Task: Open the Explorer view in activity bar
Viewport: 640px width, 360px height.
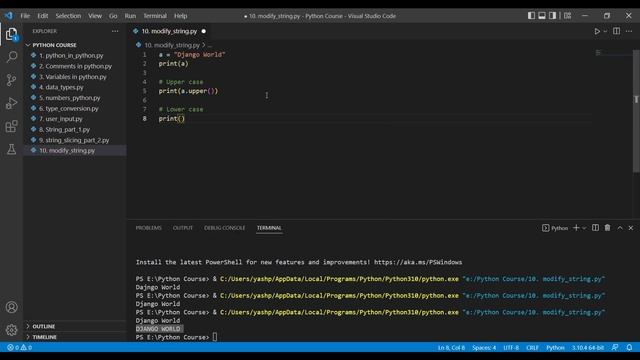Action: (11, 34)
